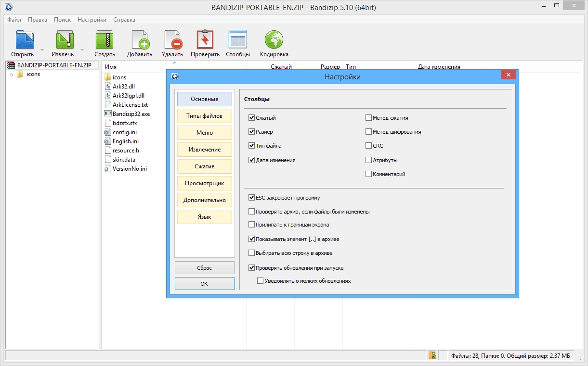Click the BANDIZIP-PORTABLE-EN.ZIP archive icon in tree

point(11,65)
